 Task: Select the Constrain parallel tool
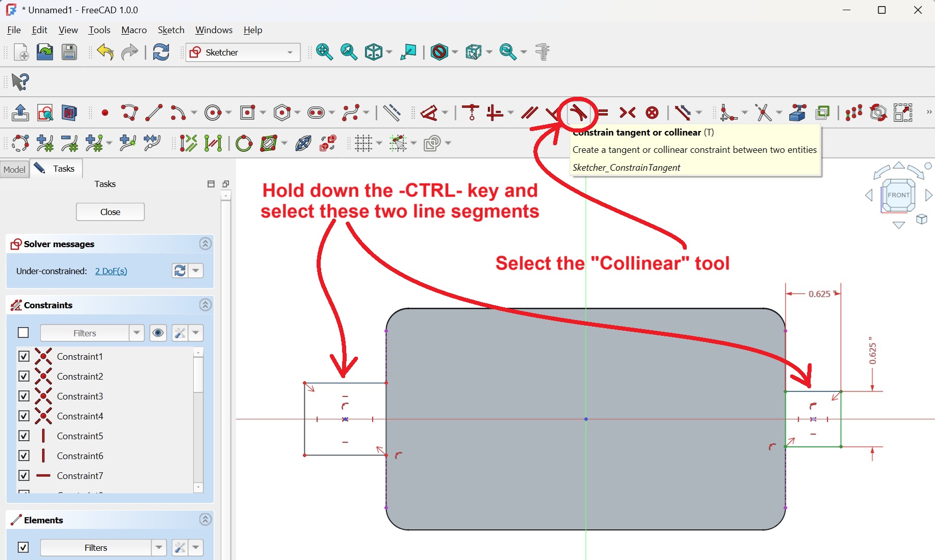tap(529, 113)
